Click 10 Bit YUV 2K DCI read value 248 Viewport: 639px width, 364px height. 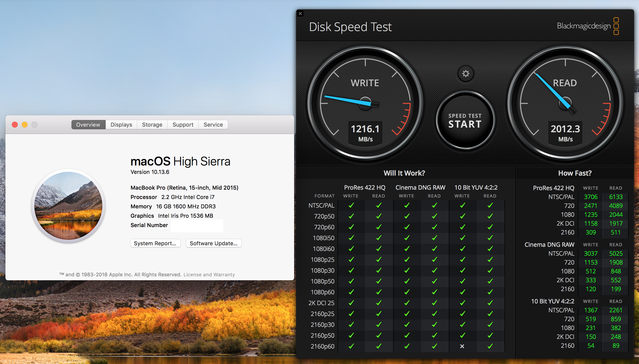[x=616, y=337]
